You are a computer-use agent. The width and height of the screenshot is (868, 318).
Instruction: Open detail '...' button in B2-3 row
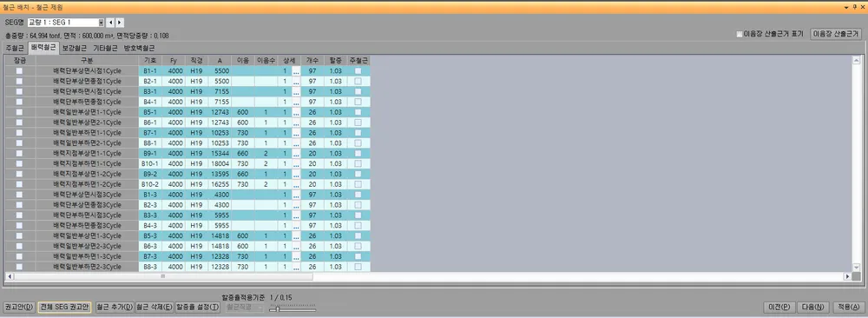(296, 206)
